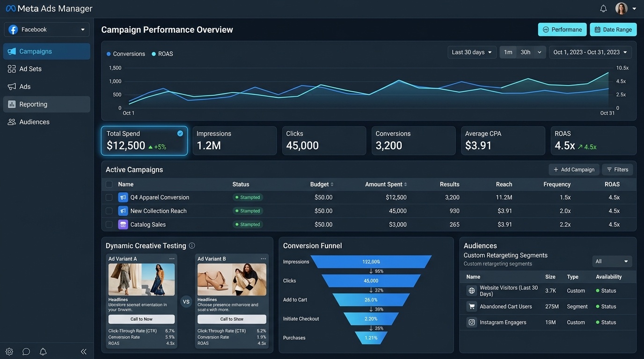Open the Facebook account dropdown

(47, 29)
